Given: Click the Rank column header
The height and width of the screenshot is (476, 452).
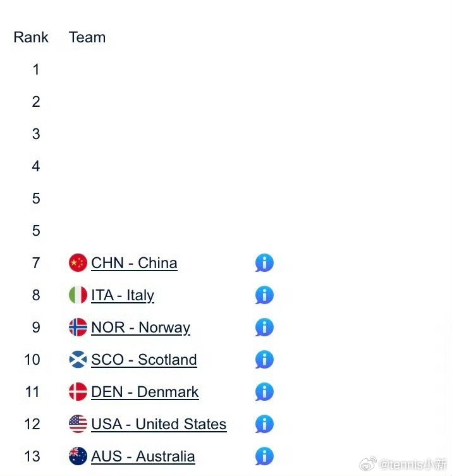Looking at the screenshot, I should [31, 37].
